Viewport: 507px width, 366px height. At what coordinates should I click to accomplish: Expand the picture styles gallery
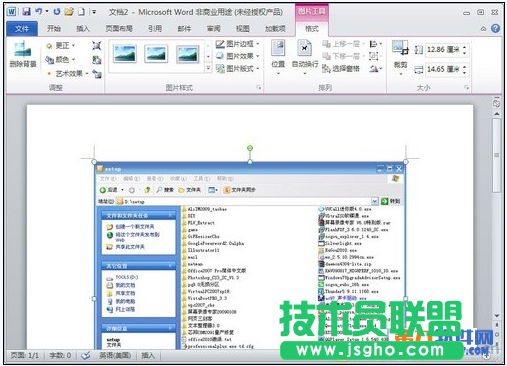208,68
